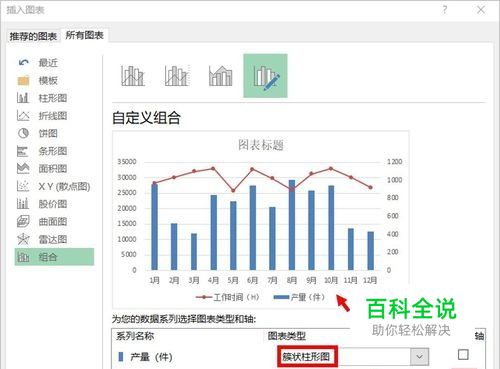
Task: Select 饼图 pie chart category
Action: pos(48,133)
